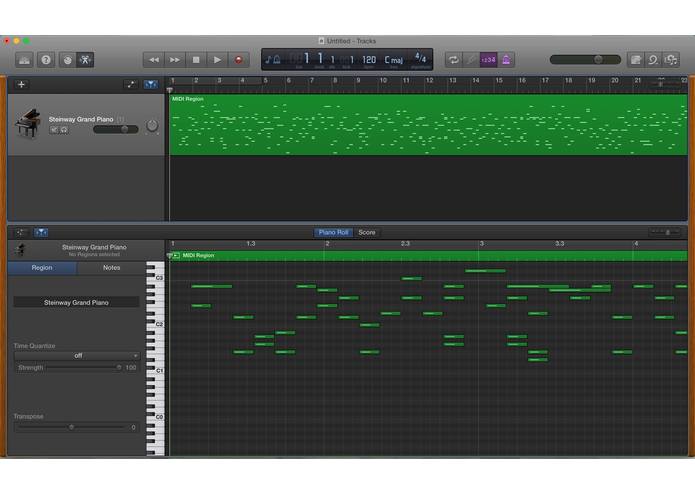Click the MIDI Region header in the editor

pyautogui.click(x=428, y=256)
